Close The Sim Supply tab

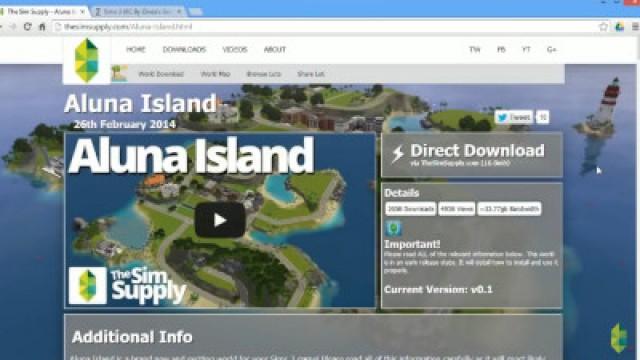tap(82, 12)
